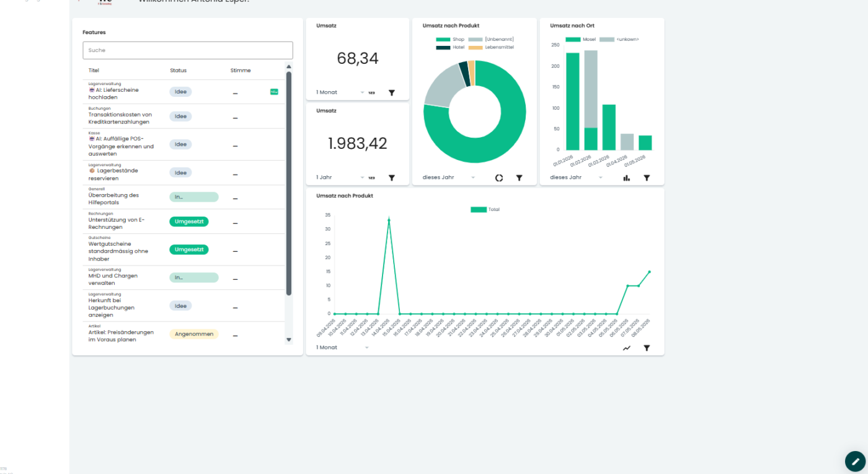Select Wertgutscheine standardmässig ohne Inhaber row
This screenshot has height=474, width=868.
pos(184,250)
